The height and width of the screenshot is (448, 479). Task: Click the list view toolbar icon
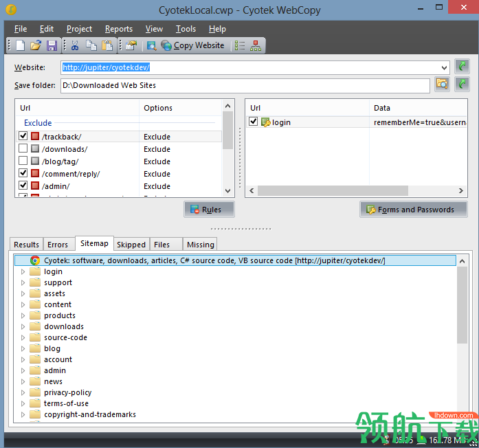click(240, 45)
